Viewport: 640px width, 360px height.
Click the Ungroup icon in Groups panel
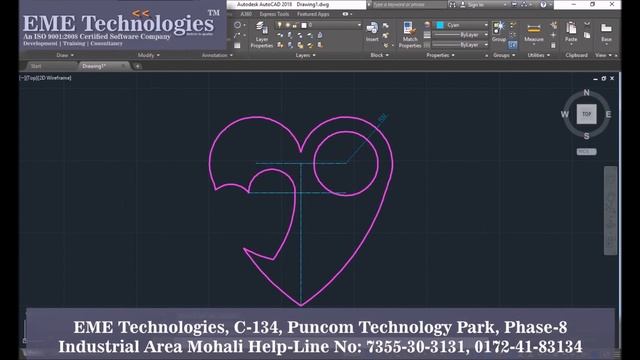pos(513,24)
